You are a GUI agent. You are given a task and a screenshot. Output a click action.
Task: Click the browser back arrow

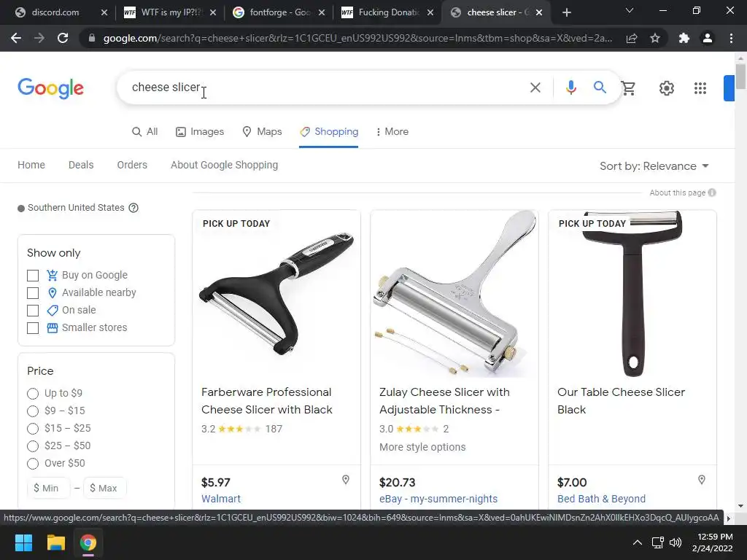(x=16, y=38)
